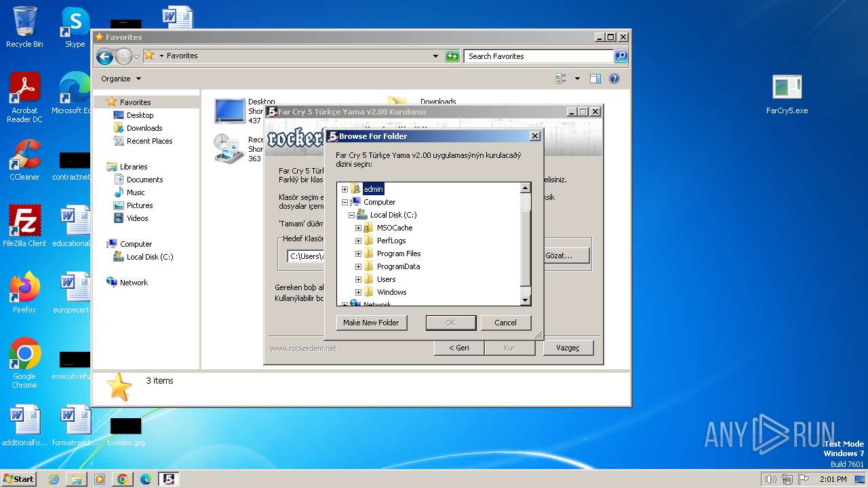868x488 pixels.
Task: Select the PerfLogs folder
Action: [x=391, y=241]
